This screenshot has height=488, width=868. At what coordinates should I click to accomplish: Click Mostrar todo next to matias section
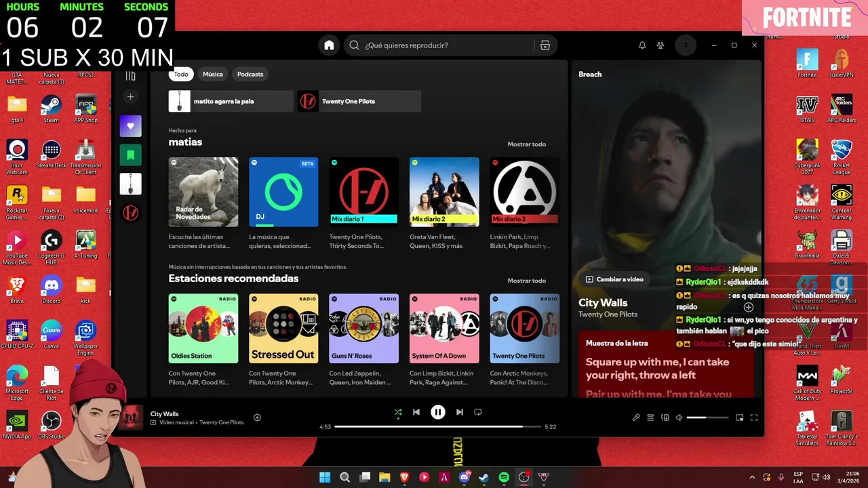526,144
